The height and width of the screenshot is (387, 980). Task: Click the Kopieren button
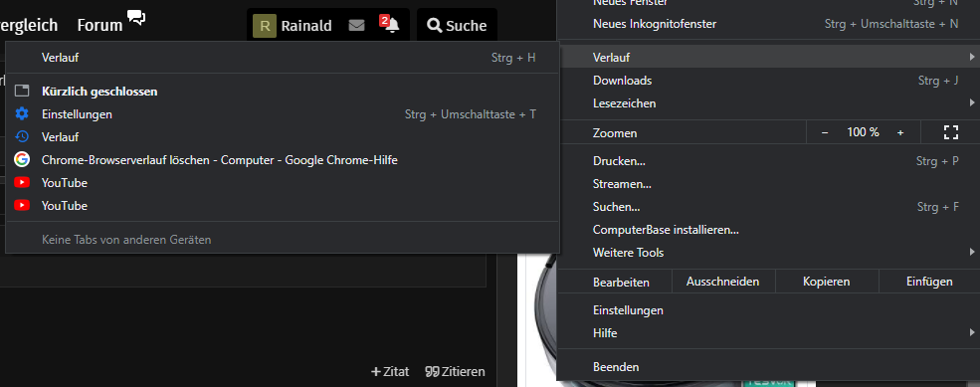[826, 282]
